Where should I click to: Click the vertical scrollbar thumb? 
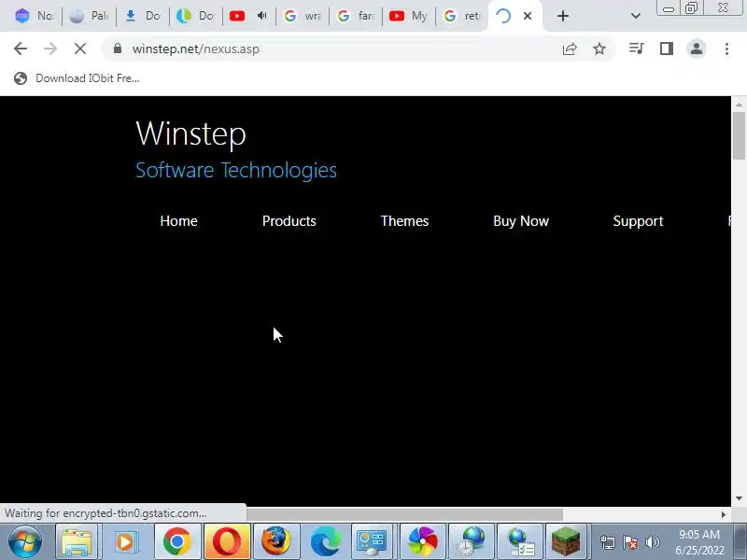point(739,135)
